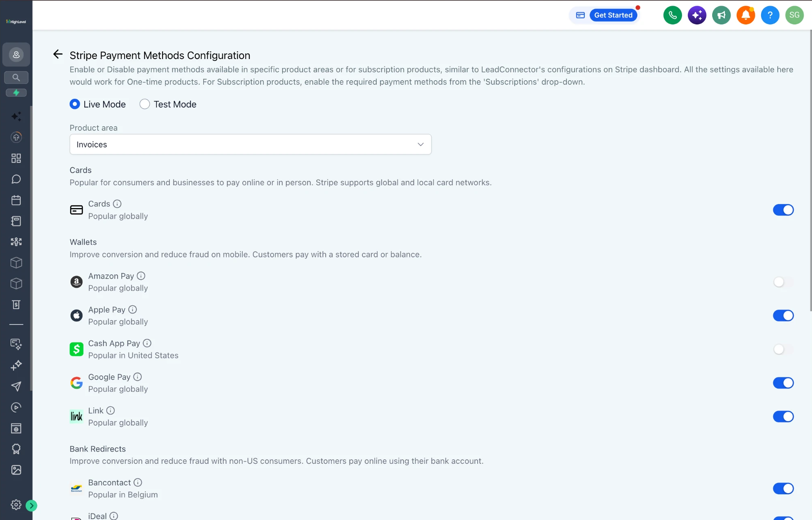Open the help question mark icon
Screen dimensions: 812x520
pyautogui.click(x=770, y=15)
